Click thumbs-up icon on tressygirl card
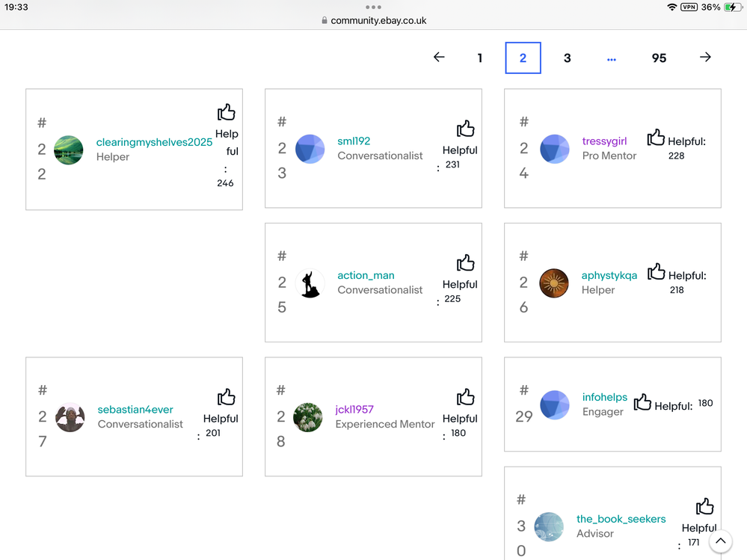747x560 pixels. (656, 138)
